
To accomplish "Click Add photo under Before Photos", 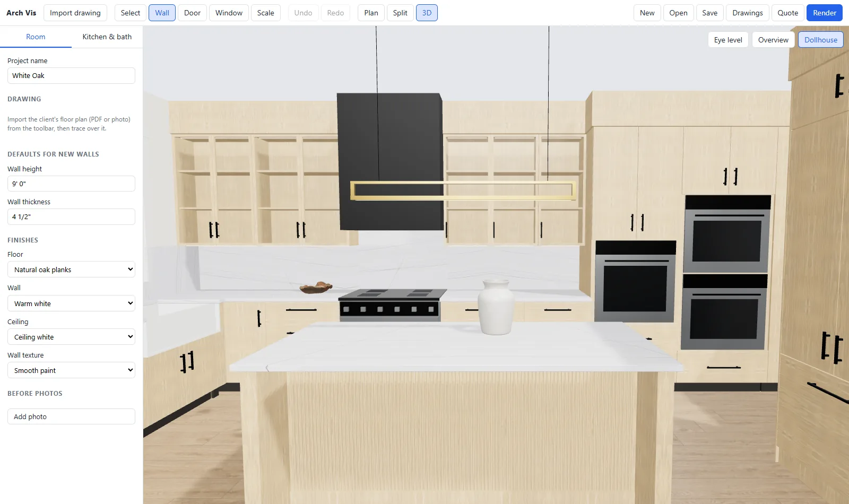I will (71, 416).
